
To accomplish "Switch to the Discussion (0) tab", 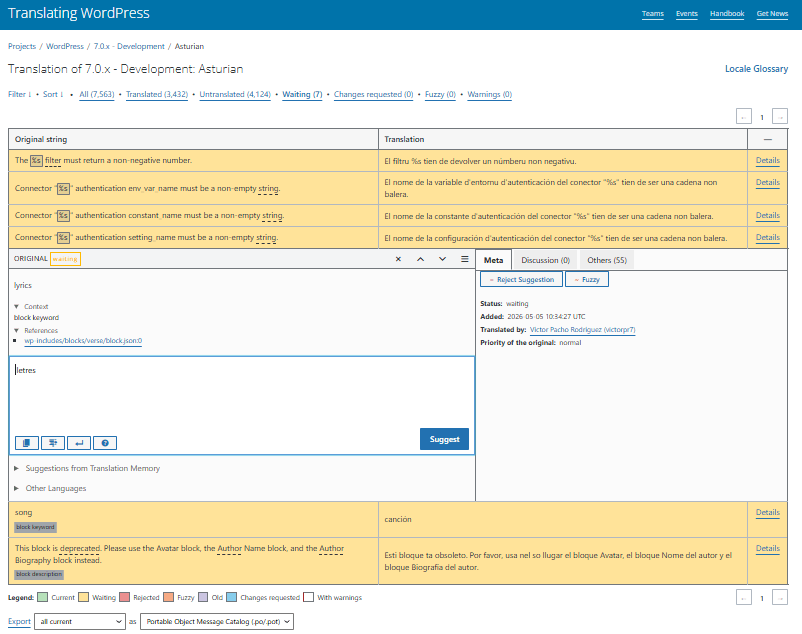I will [545, 260].
